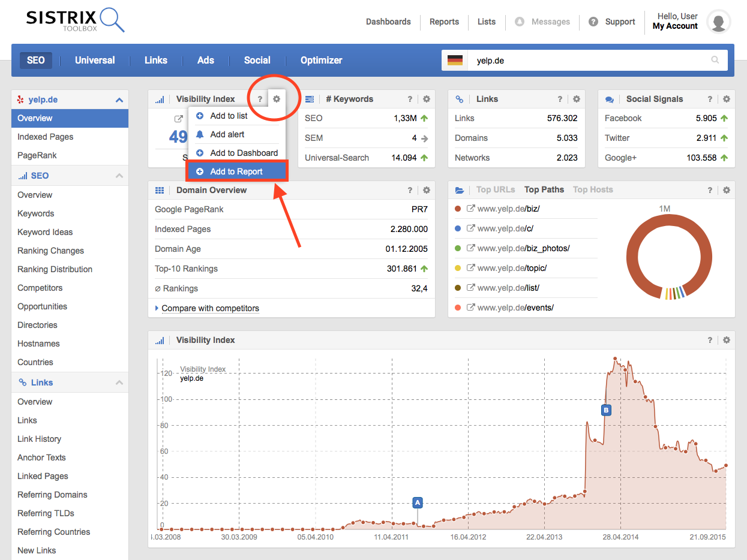This screenshot has width=747, height=560.
Task: Click gear icon on Domain Overview panel
Action: click(x=426, y=190)
